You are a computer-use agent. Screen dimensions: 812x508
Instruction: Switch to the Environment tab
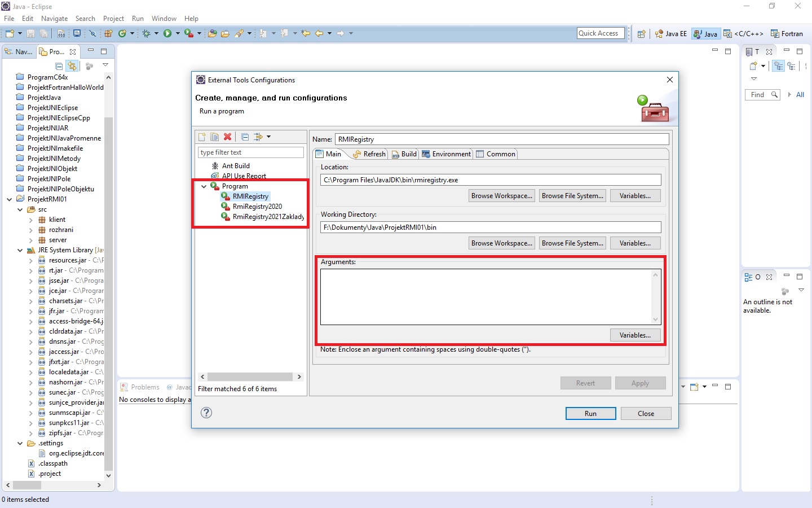pos(446,154)
